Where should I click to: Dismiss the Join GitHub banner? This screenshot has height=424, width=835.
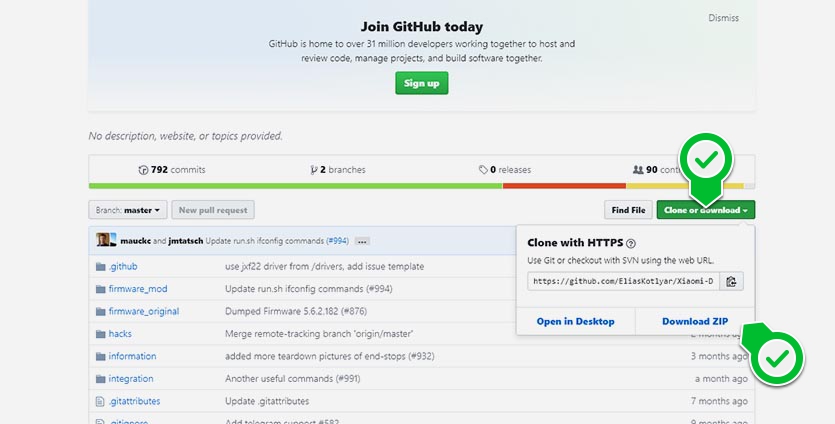pyautogui.click(x=723, y=18)
